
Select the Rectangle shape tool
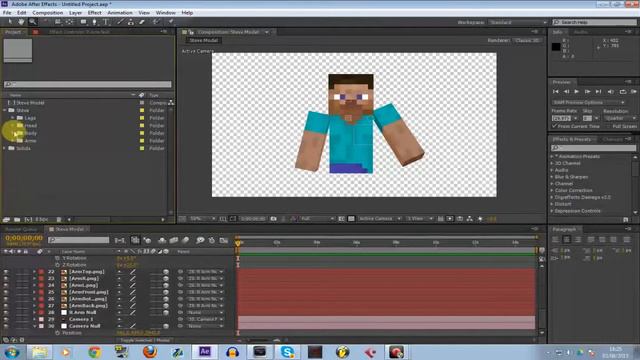click(x=83, y=22)
